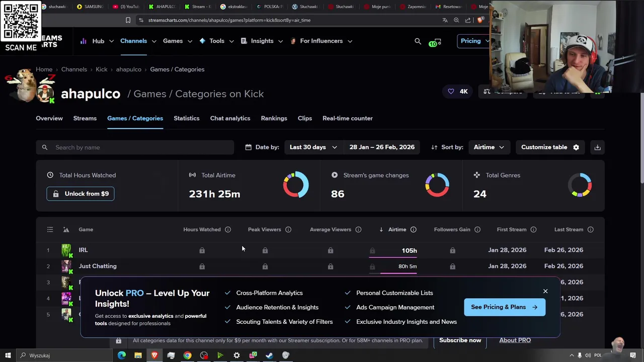Open Google Chrome from taskbar
Screen dimensions: 644x362
[x=187, y=355]
